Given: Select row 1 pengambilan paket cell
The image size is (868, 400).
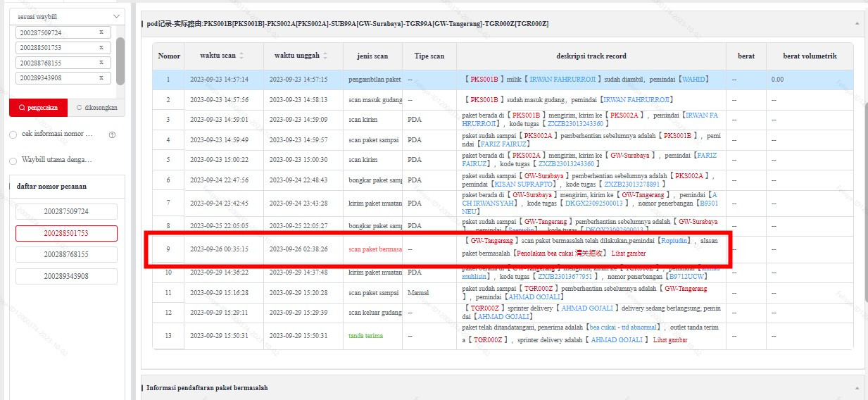Looking at the screenshot, I should 373,80.
